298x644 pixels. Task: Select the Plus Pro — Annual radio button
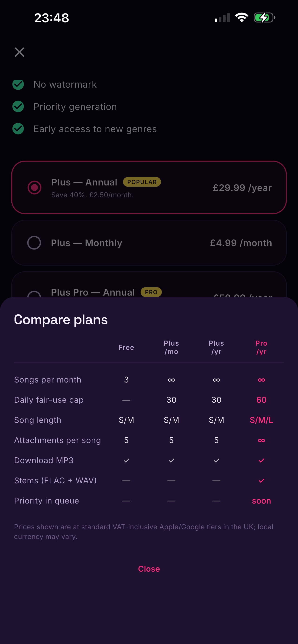point(34,294)
